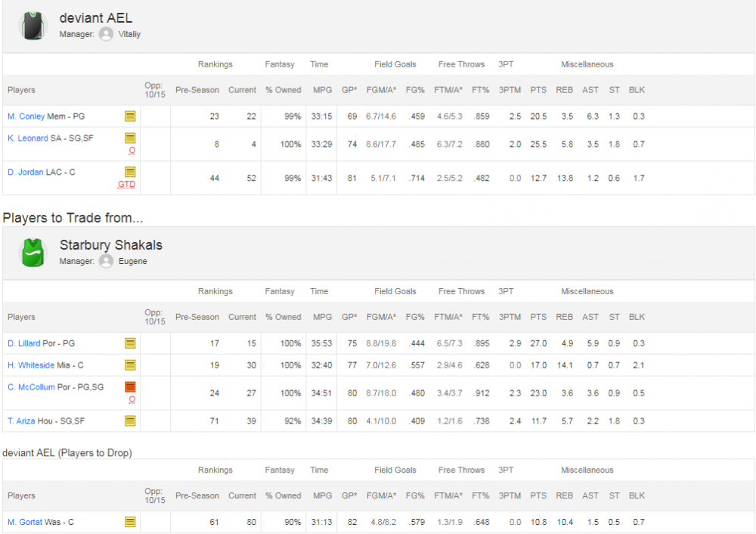The width and height of the screenshot is (756, 534).
Task: Click the Q injury status for K. Leonard
Action: (x=132, y=151)
